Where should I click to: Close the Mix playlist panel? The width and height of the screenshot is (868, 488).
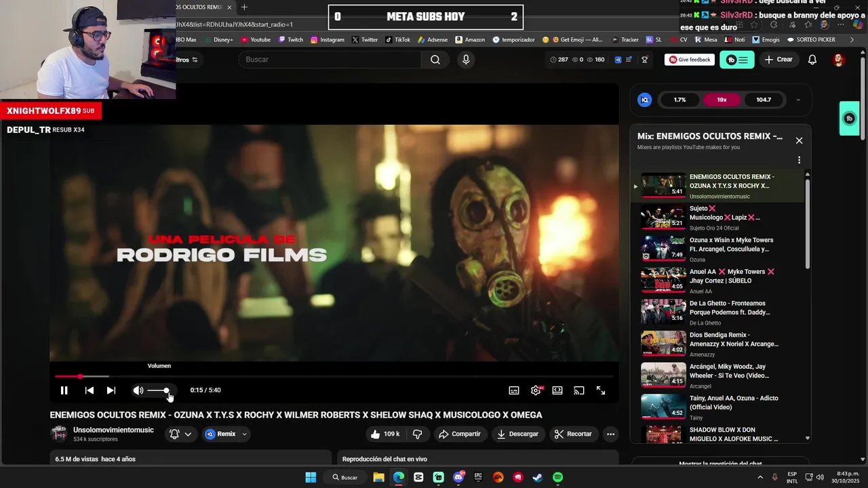coord(799,140)
